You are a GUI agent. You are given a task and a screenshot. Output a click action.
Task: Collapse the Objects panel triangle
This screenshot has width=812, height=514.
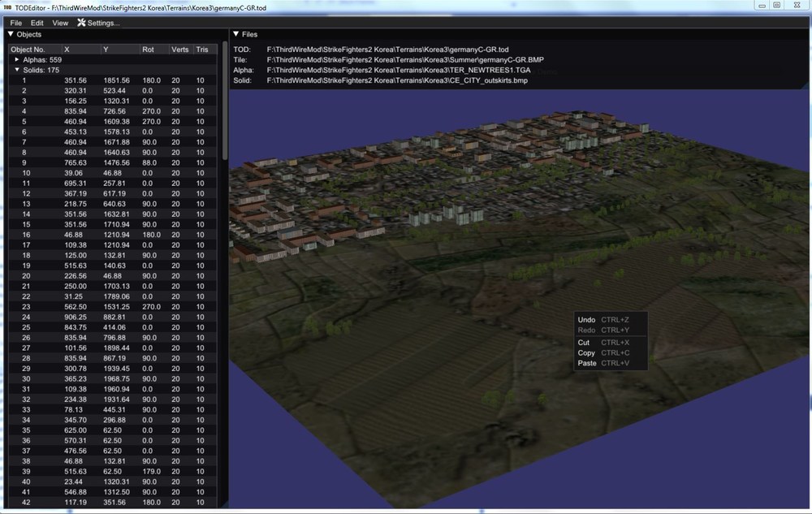click(11, 34)
